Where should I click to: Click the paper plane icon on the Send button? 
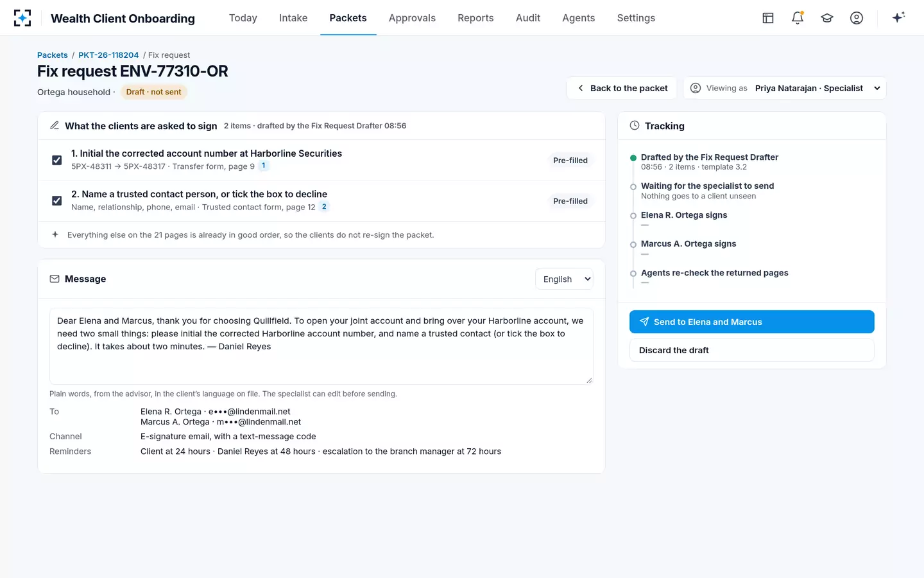644,322
